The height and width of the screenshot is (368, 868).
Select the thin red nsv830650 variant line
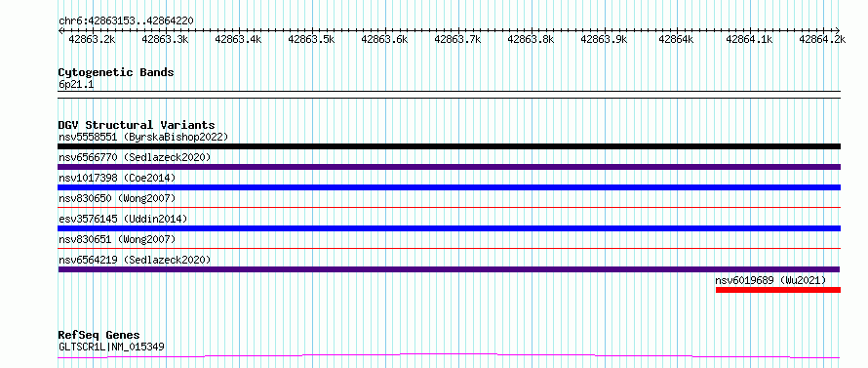(449, 208)
